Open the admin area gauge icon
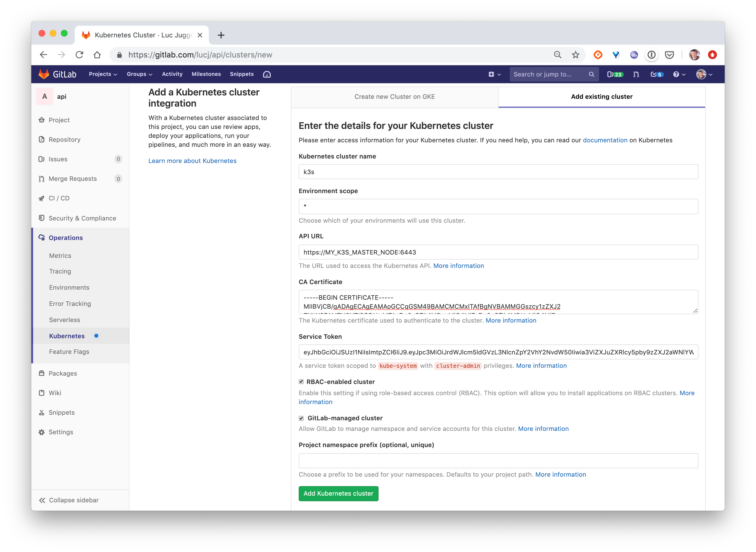This screenshot has width=756, height=552. (x=267, y=74)
